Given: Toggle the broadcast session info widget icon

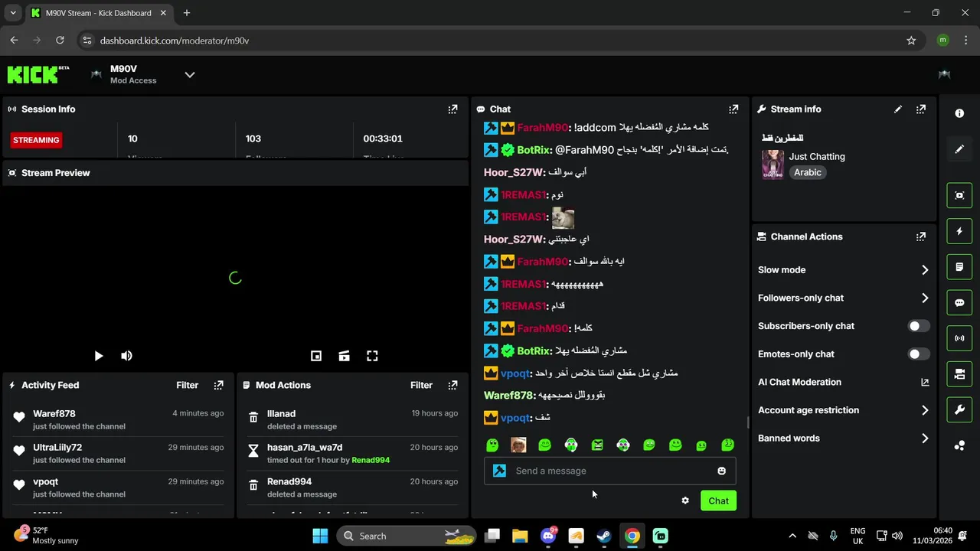Looking at the screenshot, I should click(x=959, y=338).
